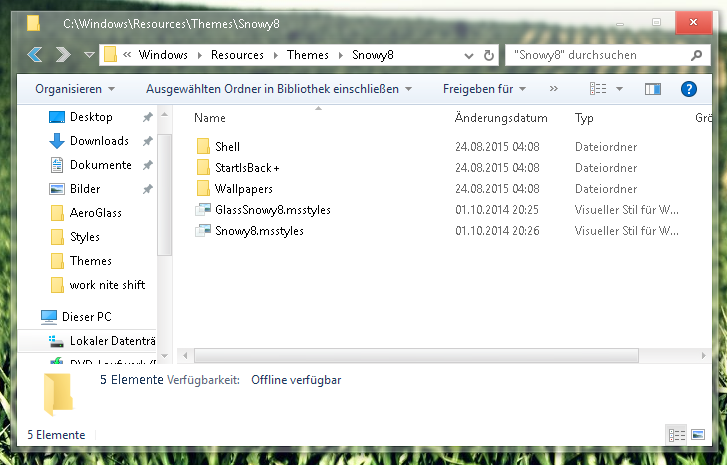727x465 pixels.
Task: Switch to large icons view in status bar
Action: pyautogui.click(x=697, y=434)
